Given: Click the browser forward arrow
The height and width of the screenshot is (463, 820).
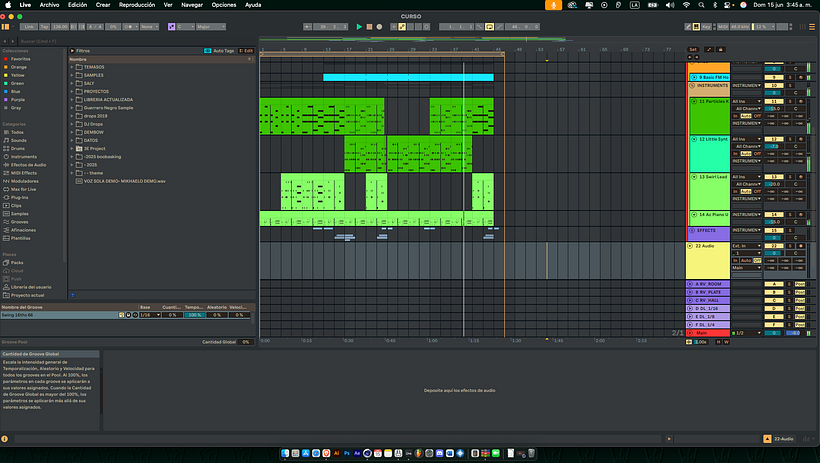Looking at the screenshot, I should click(x=13, y=41).
